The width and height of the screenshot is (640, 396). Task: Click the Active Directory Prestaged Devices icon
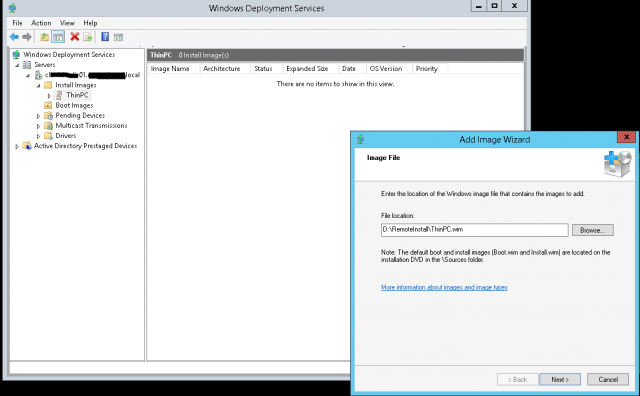point(27,146)
